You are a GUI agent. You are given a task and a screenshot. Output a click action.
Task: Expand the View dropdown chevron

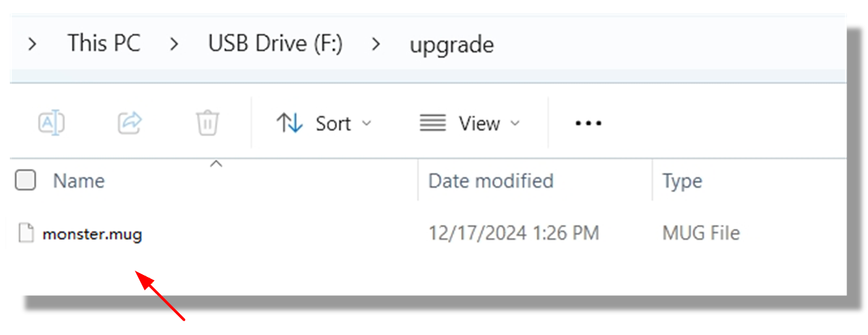515,123
